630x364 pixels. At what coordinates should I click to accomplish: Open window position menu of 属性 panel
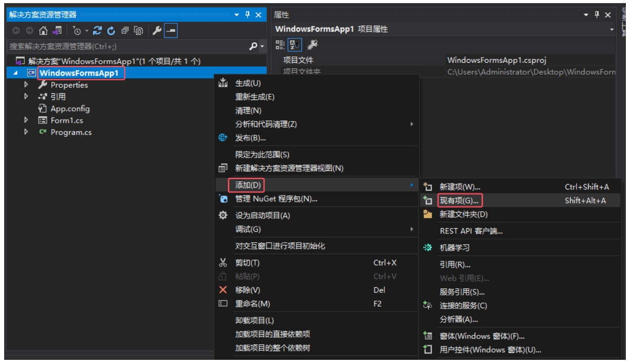[x=586, y=15]
